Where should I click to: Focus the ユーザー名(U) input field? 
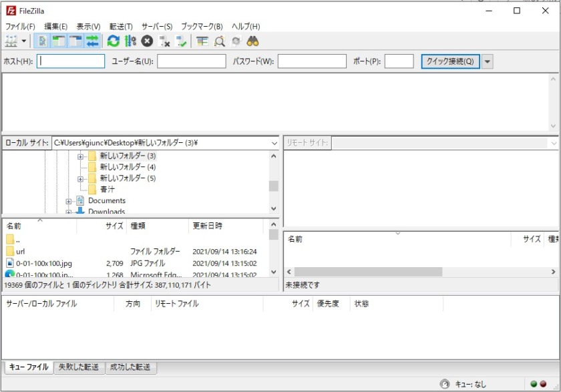[x=192, y=61]
